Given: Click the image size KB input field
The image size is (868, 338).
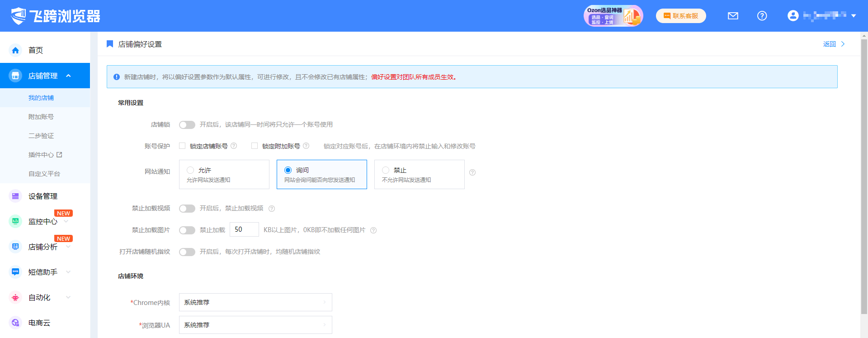Looking at the screenshot, I should [244, 229].
